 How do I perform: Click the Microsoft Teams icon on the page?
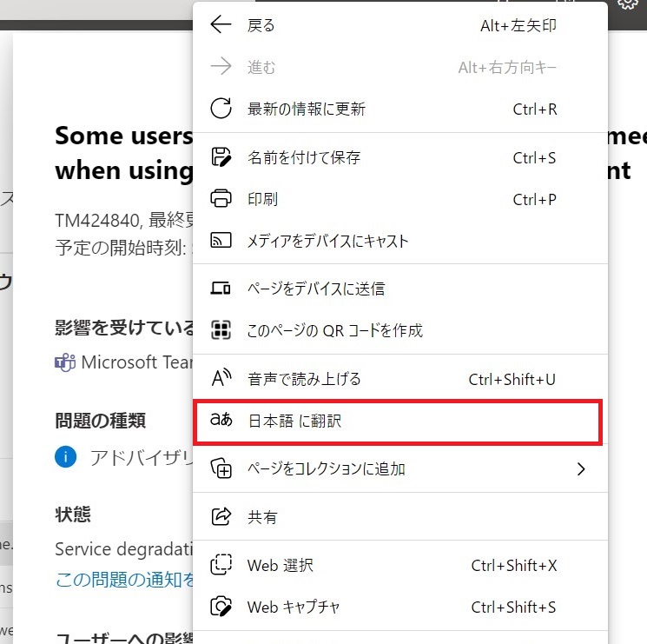click(x=65, y=362)
